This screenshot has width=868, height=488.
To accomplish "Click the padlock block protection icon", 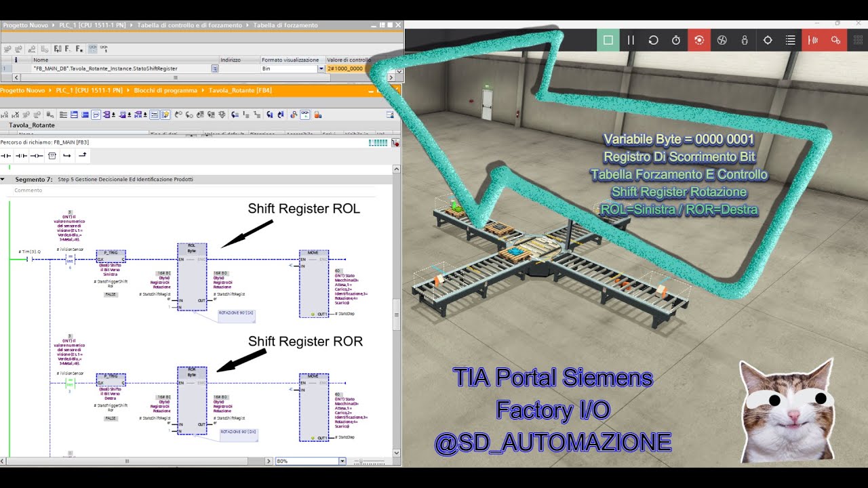I will tap(317, 115).
